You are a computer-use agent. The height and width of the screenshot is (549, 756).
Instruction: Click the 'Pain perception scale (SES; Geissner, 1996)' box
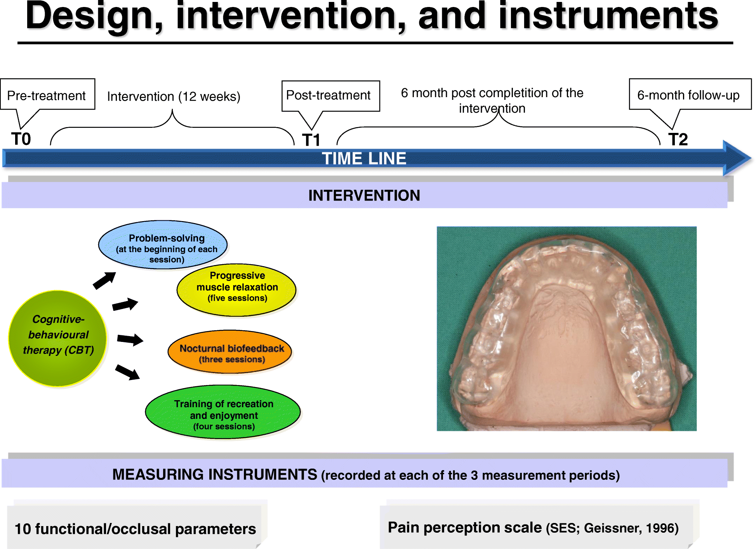pos(536,527)
